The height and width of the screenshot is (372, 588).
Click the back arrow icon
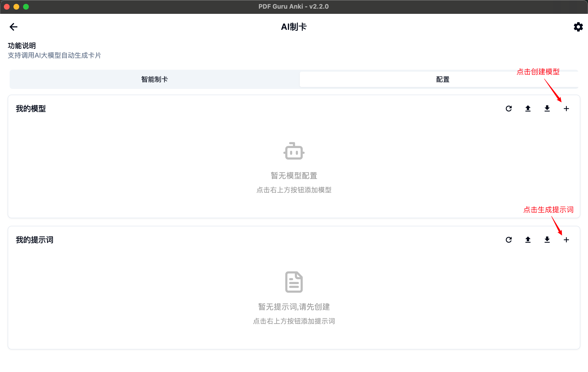click(x=13, y=27)
